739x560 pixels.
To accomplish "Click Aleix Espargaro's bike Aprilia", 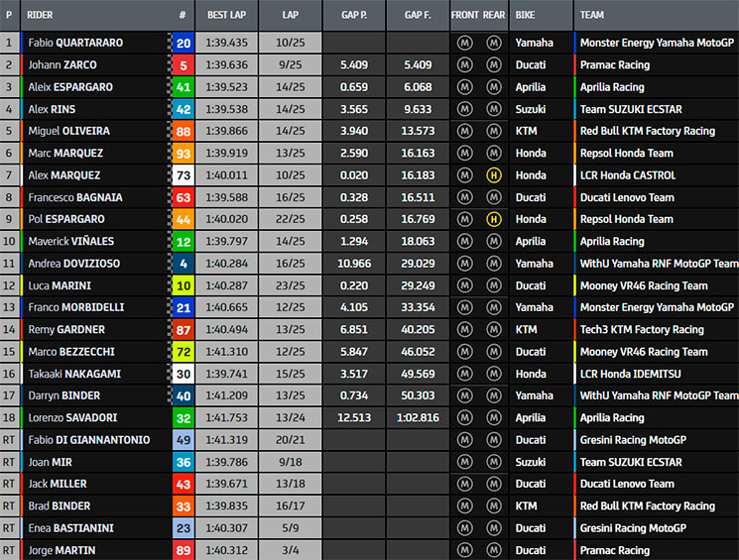I will point(531,87).
